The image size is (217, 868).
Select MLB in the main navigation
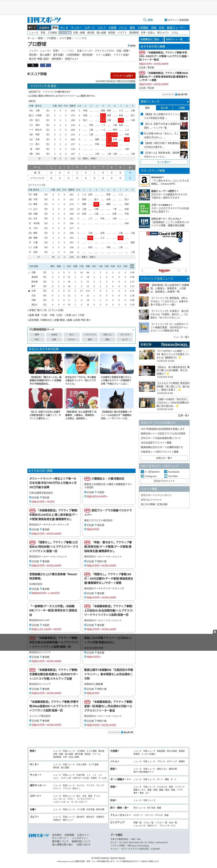(64, 28)
